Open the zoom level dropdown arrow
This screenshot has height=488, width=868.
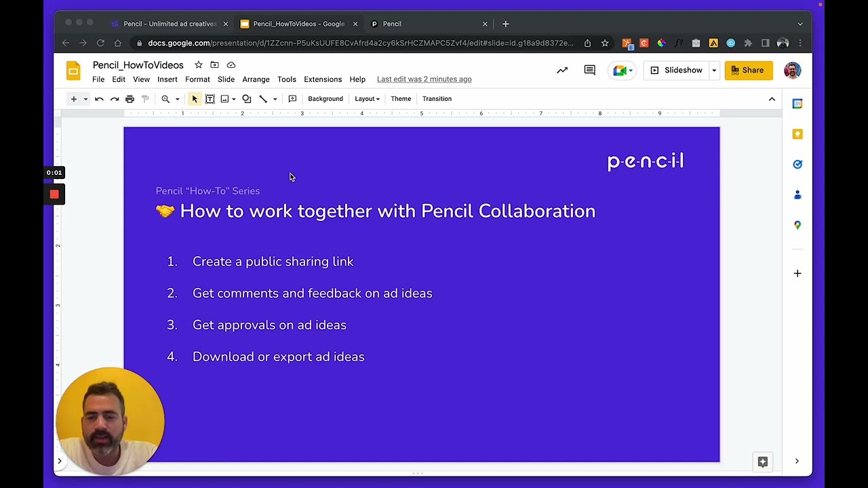pos(178,99)
